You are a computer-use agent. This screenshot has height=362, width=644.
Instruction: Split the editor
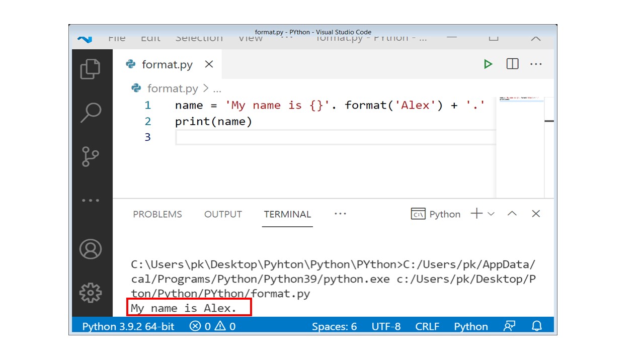point(512,64)
